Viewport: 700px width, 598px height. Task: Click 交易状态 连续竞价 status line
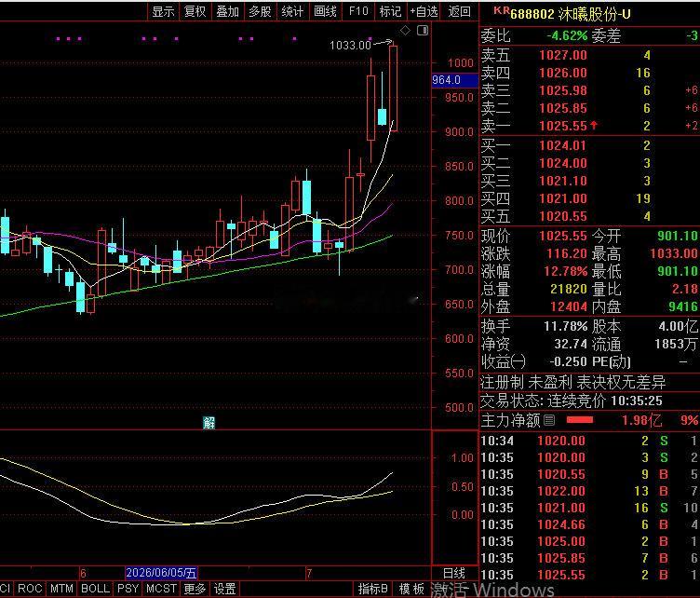(572, 401)
